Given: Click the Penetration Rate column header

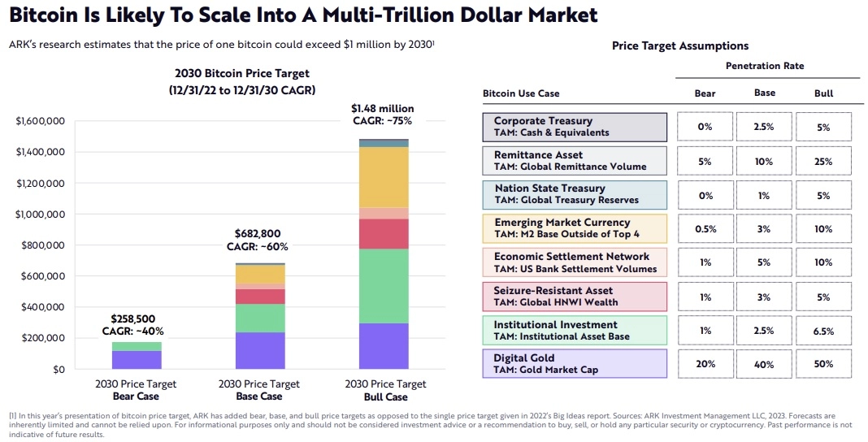Looking at the screenshot, I should 764,66.
